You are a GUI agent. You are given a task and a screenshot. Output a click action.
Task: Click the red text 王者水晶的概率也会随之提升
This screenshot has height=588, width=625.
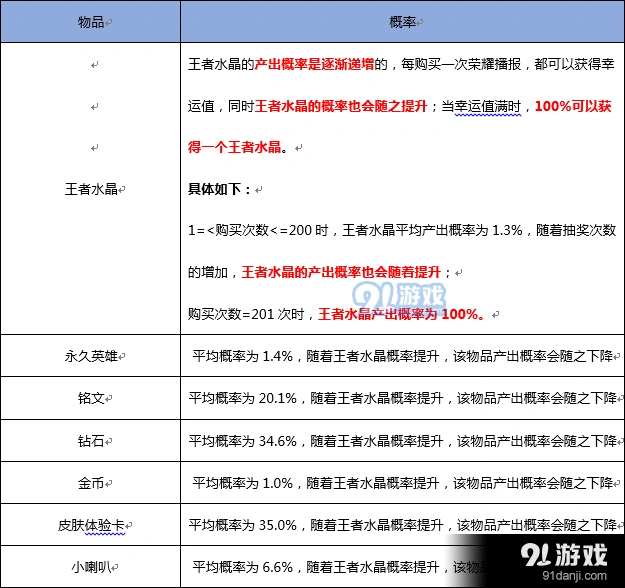tap(341, 106)
